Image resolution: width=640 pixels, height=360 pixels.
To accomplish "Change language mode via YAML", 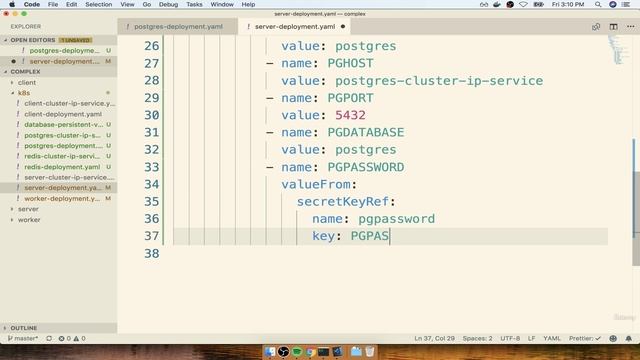I will [552, 338].
